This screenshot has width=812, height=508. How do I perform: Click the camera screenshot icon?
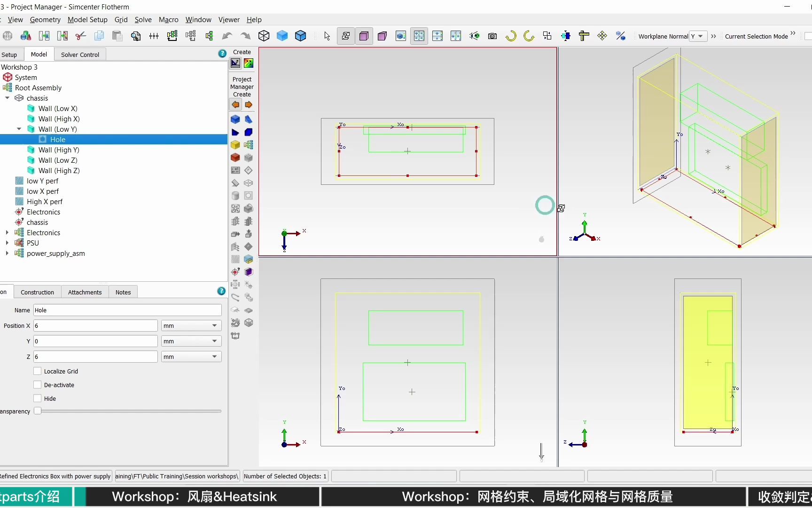pyautogui.click(x=492, y=36)
